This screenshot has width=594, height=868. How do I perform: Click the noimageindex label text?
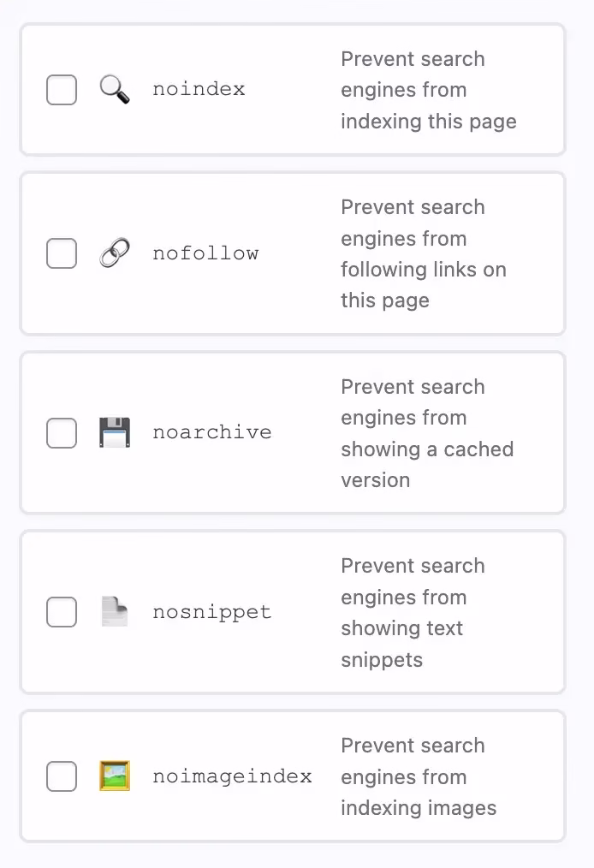(x=232, y=776)
